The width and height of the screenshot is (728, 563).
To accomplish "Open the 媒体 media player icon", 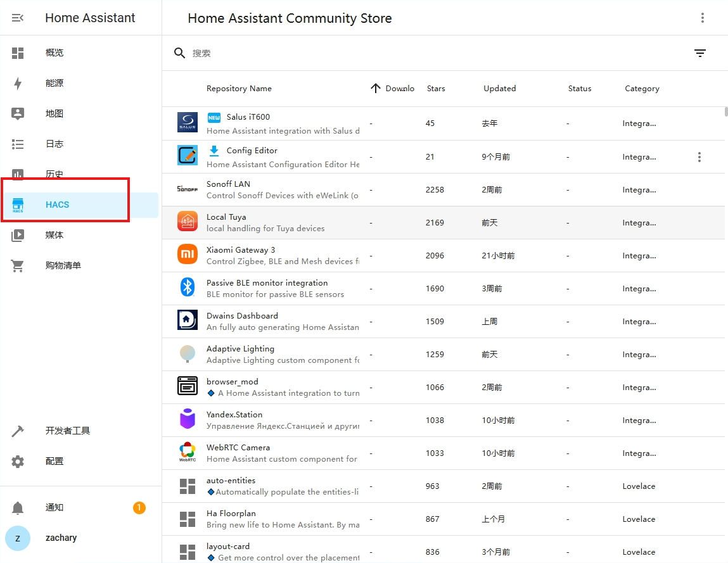I will 18,236.
